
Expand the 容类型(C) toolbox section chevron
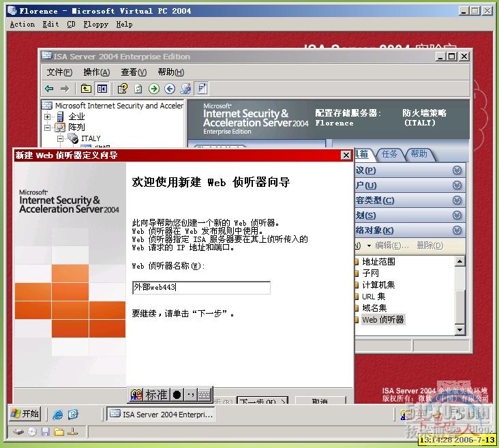[x=457, y=200]
